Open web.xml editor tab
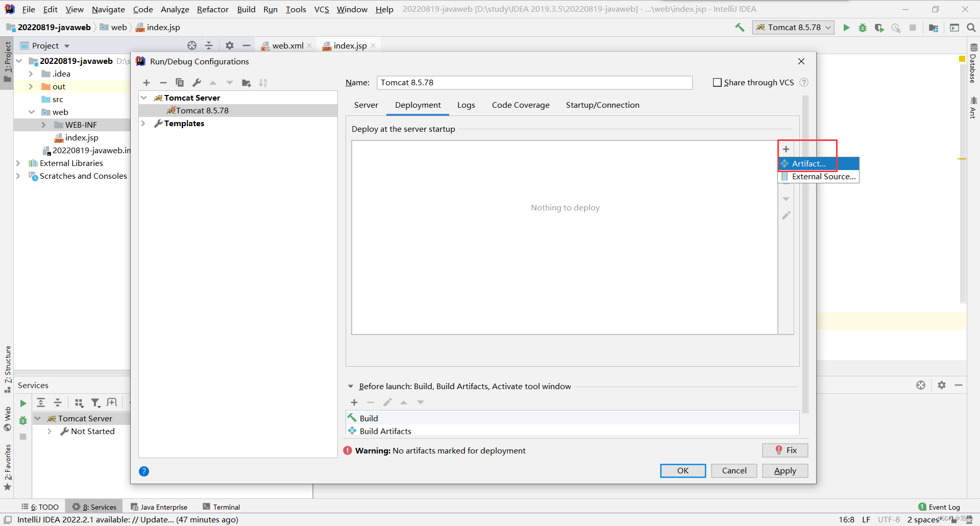Viewport: 980px width, 526px height. point(288,45)
